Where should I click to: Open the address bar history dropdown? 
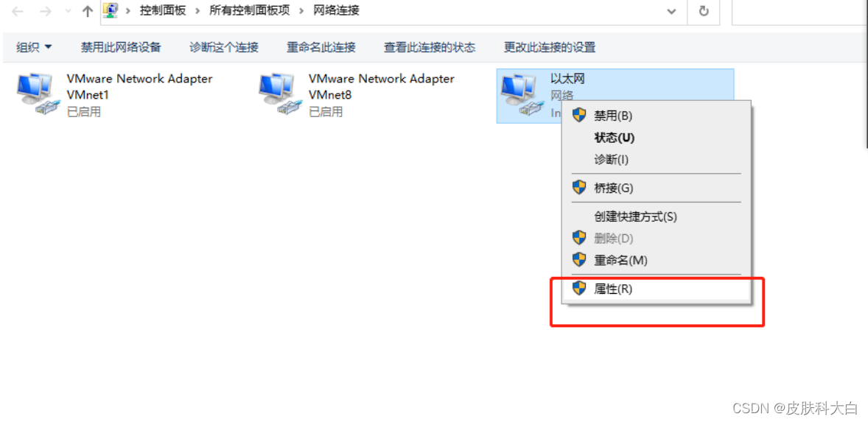point(672,11)
